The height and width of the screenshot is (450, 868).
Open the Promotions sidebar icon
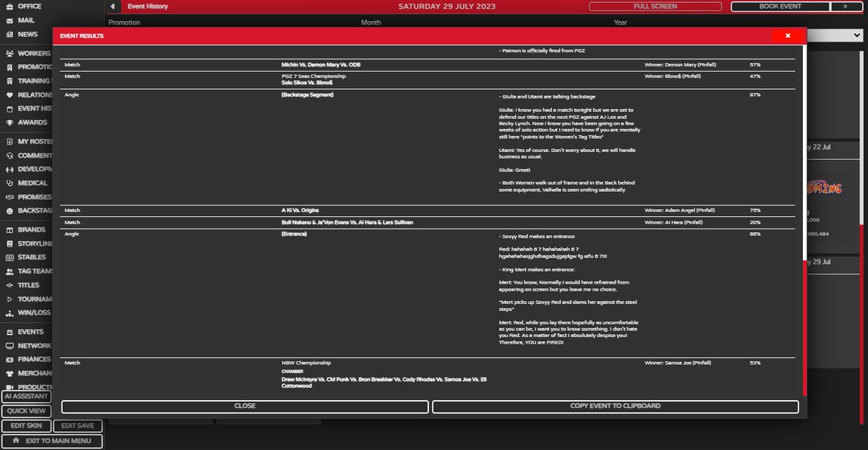pyautogui.click(x=10, y=67)
